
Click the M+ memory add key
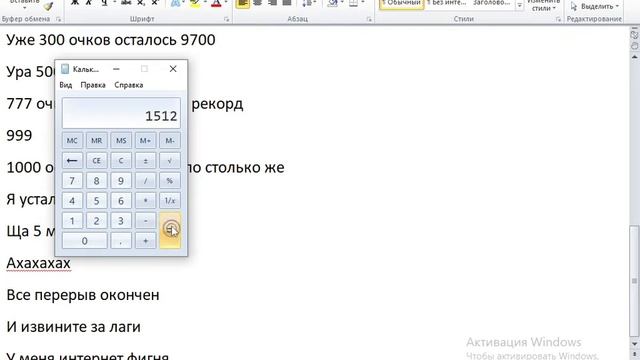145,141
